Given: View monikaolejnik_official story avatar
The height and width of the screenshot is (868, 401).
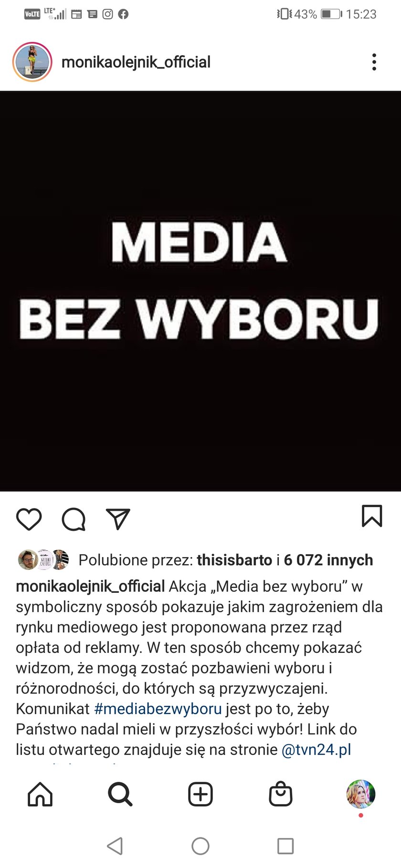Looking at the screenshot, I should pyautogui.click(x=32, y=62).
